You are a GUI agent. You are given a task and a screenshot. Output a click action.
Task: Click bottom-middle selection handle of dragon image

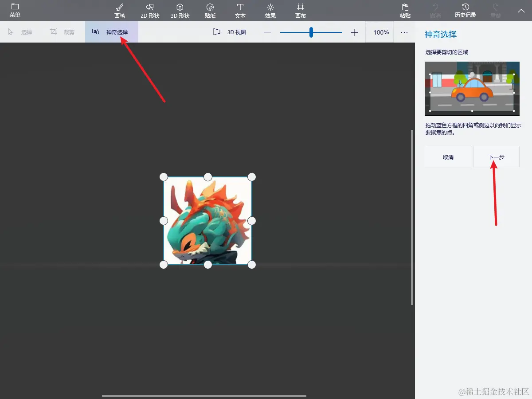[x=207, y=265]
